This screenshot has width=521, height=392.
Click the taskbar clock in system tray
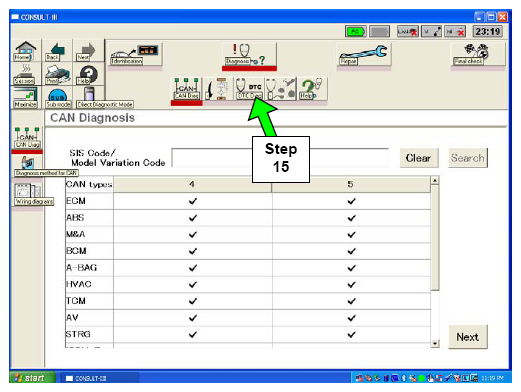[493, 378]
